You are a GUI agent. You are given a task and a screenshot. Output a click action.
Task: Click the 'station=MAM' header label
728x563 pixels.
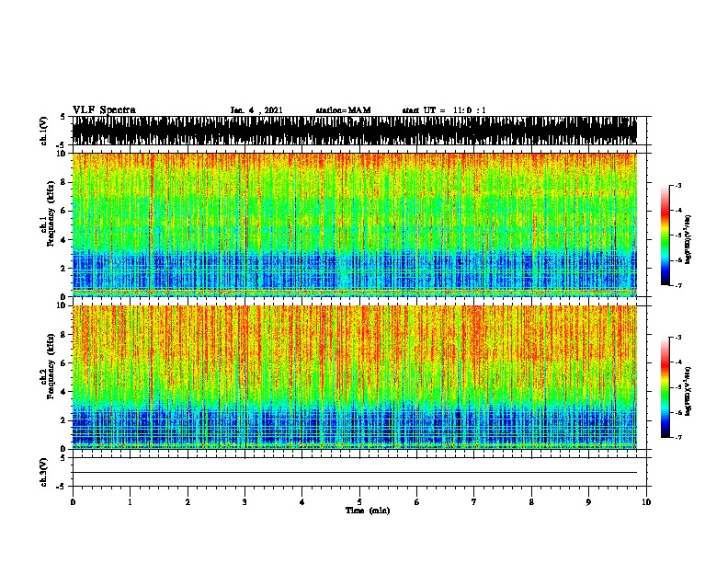pos(343,110)
